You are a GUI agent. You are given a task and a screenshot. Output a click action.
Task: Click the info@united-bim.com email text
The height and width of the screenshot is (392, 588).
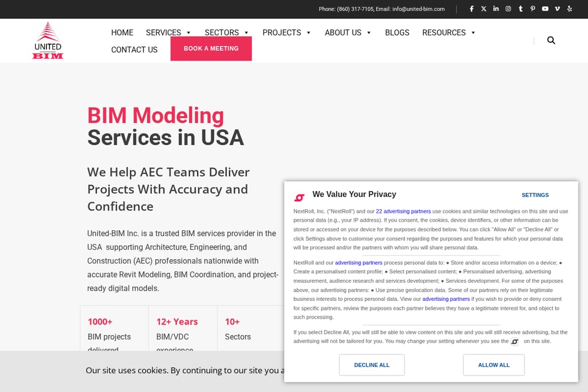coord(419,9)
